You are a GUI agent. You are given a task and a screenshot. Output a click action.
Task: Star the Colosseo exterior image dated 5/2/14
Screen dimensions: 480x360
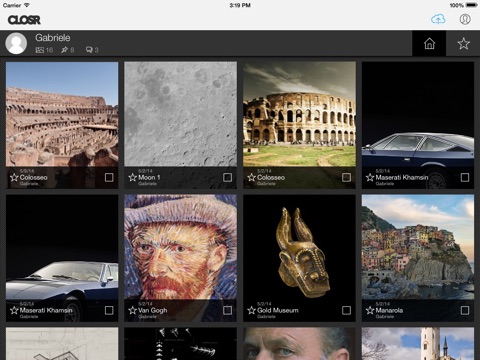pos(252,177)
